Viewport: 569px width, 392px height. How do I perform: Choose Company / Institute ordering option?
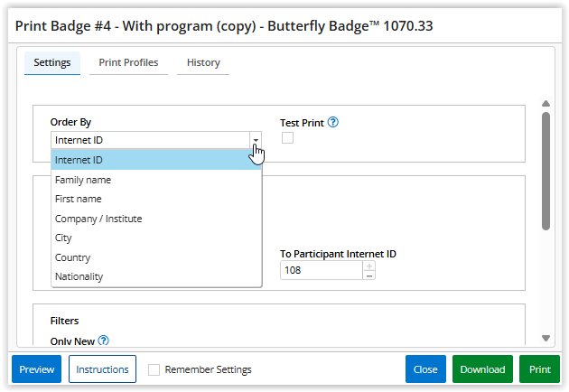click(98, 219)
